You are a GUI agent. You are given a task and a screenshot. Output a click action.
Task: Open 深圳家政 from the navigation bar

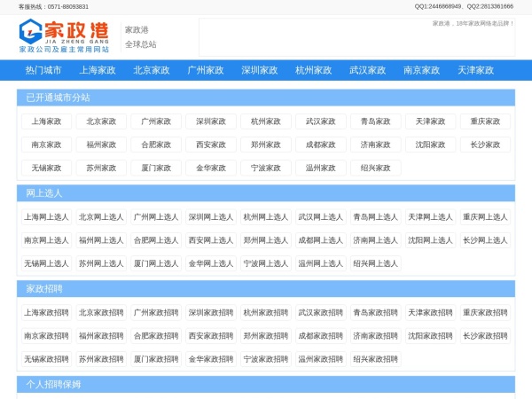pos(259,70)
